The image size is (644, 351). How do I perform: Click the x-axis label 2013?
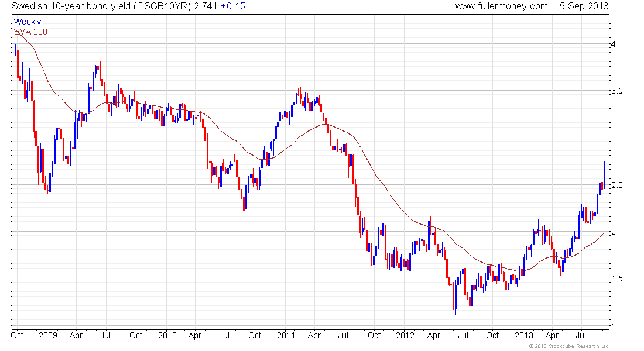click(523, 335)
